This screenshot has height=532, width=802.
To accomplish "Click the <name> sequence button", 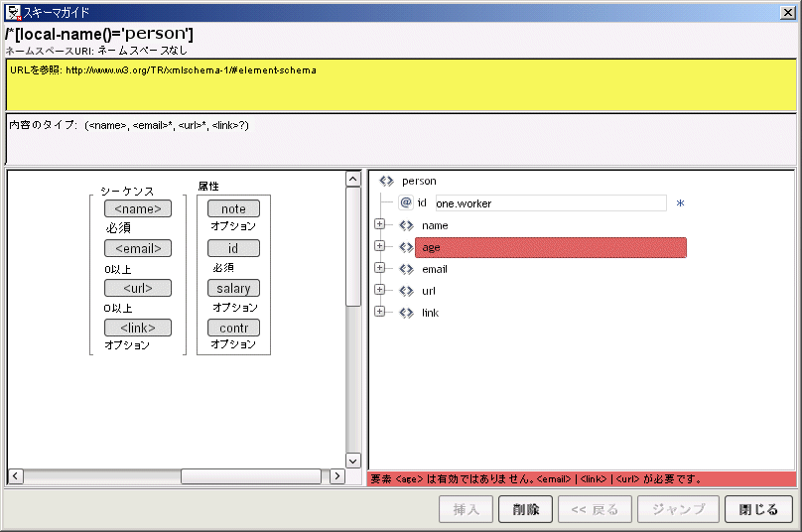I will tap(138, 208).
